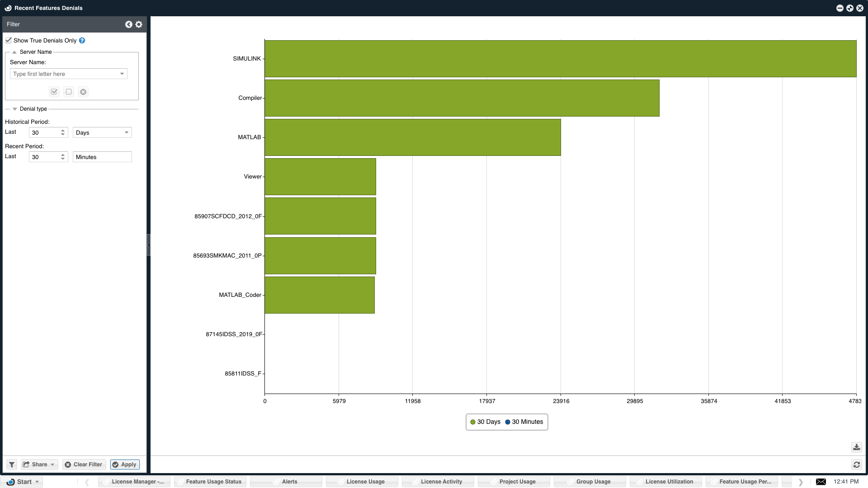868x488 pixels.
Task: Click deselect-all servers box icon
Action: click(69, 92)
